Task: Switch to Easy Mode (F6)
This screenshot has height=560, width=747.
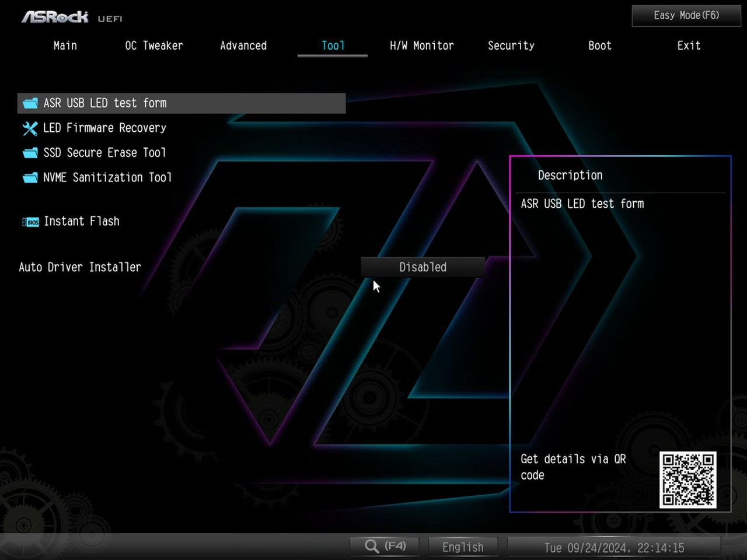Action: tap(686, 16)
